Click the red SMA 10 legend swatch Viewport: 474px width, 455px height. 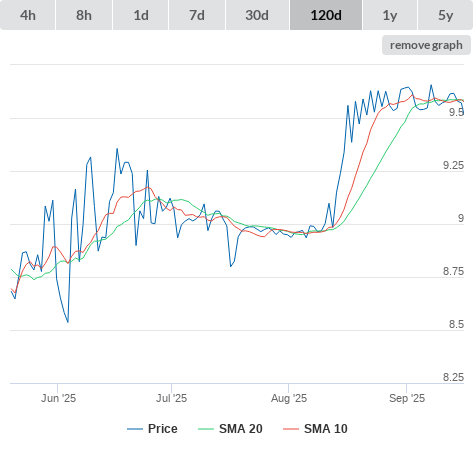coord(291,429)
